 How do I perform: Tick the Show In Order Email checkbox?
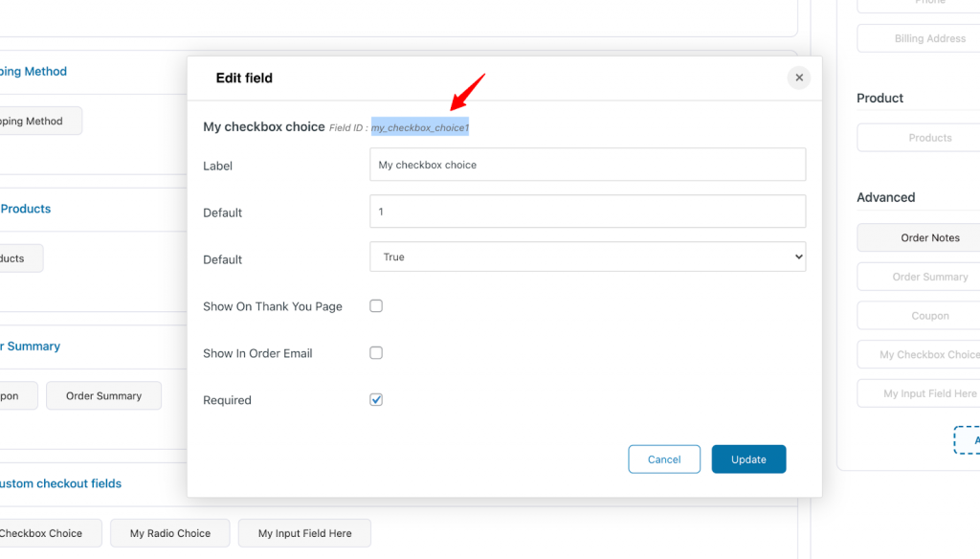[x=376, y=352]
